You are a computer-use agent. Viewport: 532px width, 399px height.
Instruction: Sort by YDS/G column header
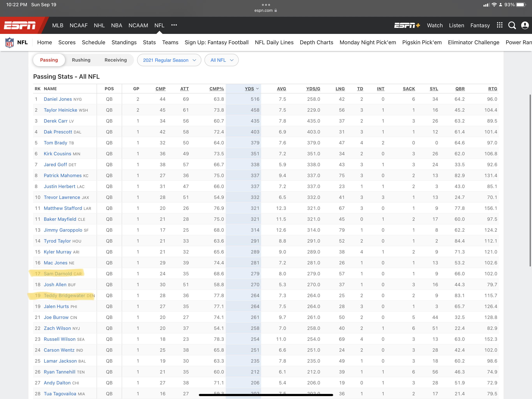click(313, 89)
